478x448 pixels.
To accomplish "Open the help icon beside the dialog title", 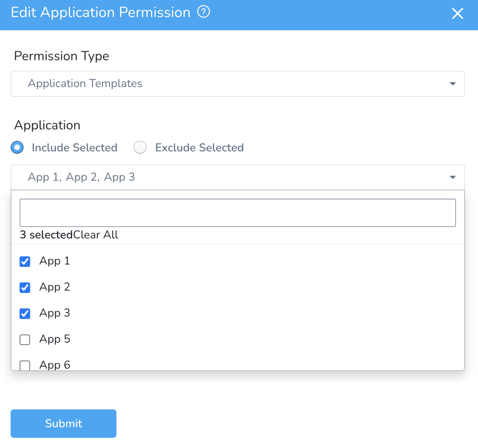I will [x=204, y=12].
